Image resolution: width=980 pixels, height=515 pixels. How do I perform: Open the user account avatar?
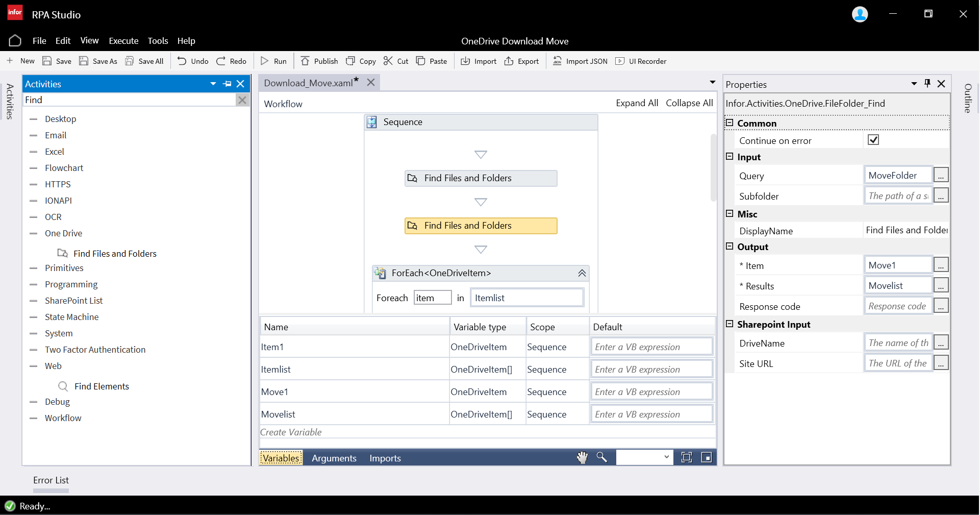[860, 14]
